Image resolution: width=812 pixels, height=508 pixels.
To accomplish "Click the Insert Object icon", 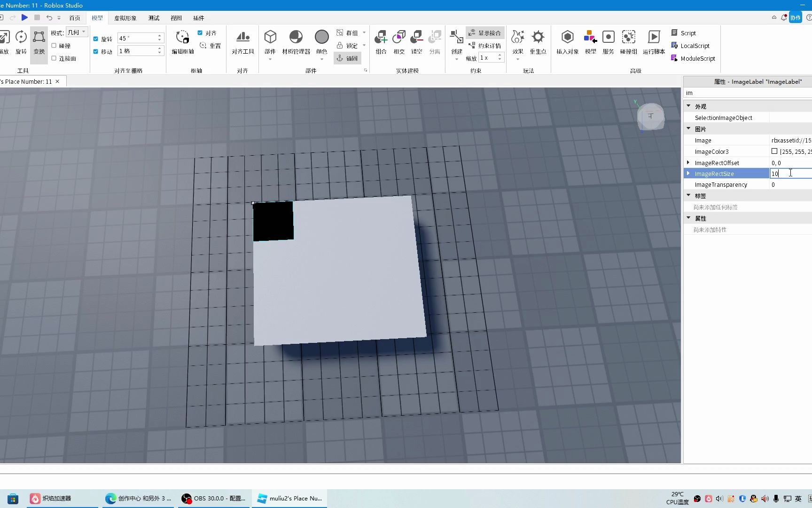I will (x=568, y=42).
